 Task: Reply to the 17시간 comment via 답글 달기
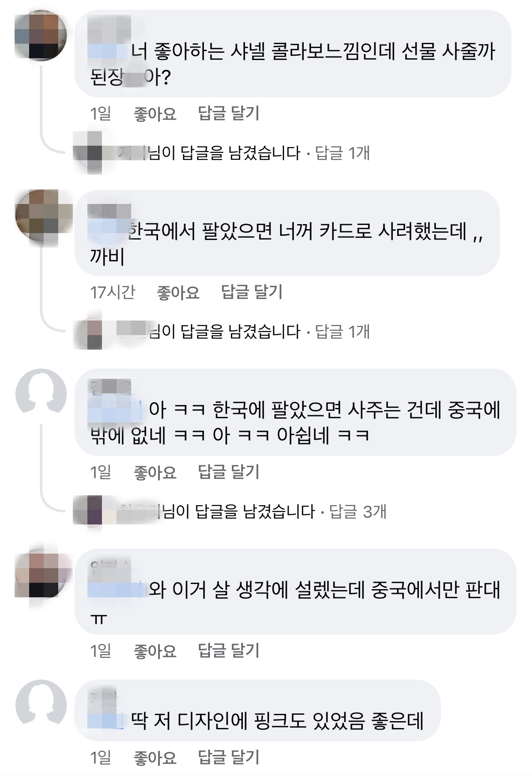click(x=252, y=293)
